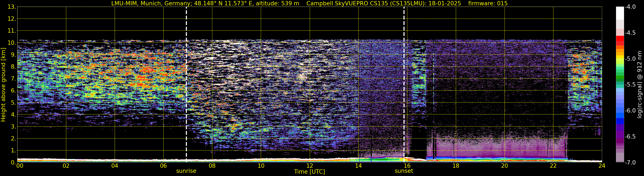Viewport: 644px width, 176px height.
Task: Click the -5.5 colorbar tick label
Action: pos(630,85)
